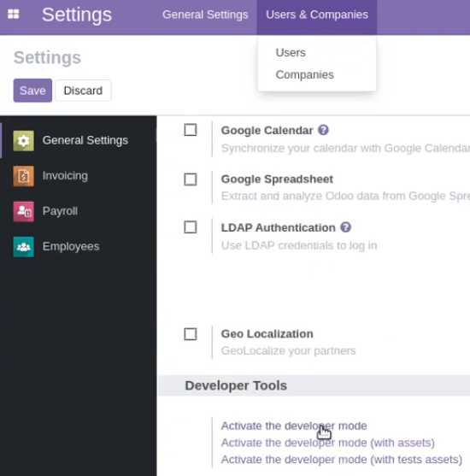Check the LDAP Authentication option
Viewport: 470px width, 476px height.
click(191, 227)
